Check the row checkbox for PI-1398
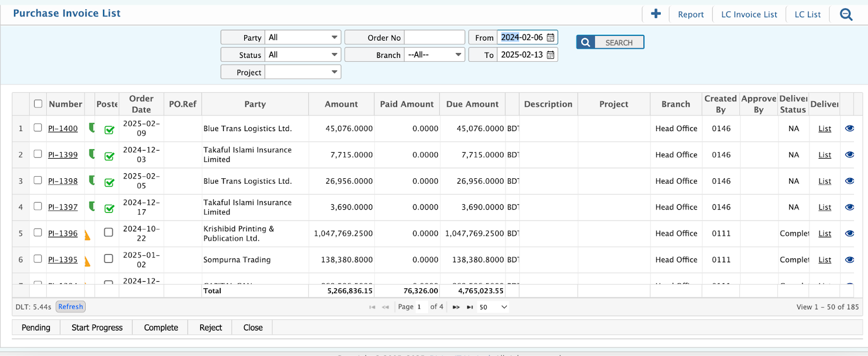Image resolution: width=868 pixels, height=356 pixels. click(x=37, y=180)
